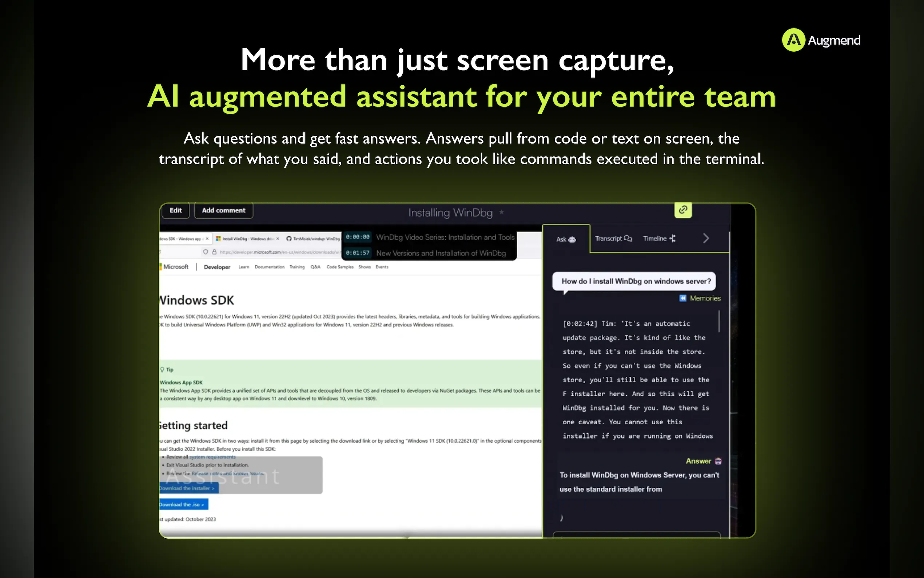Click the Getting started heading
The image size is (924, 578).
point(193,425)
